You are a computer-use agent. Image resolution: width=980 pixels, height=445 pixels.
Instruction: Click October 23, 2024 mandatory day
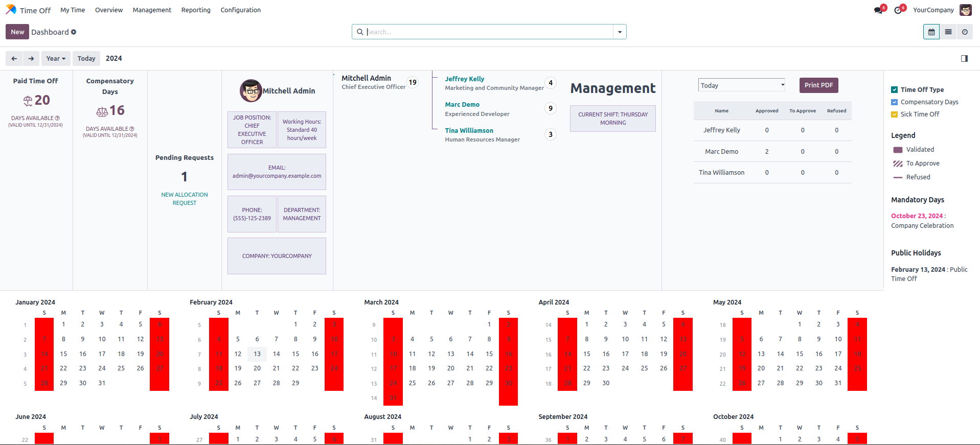coord(917,216)
